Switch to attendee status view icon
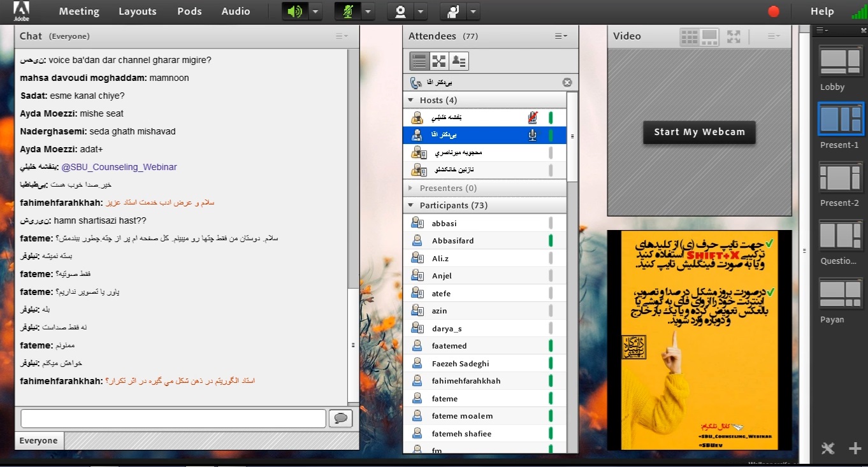Screen dimensions: 868x467 (458, 61)
